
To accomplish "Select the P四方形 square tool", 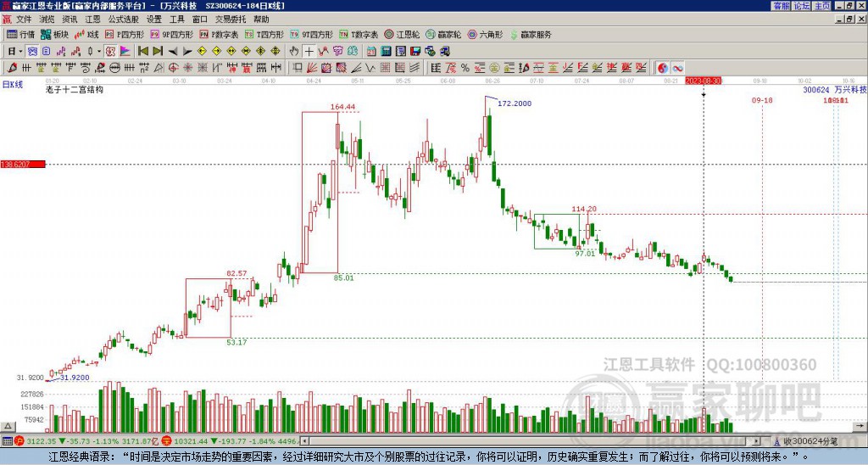I will coord(125,34).
